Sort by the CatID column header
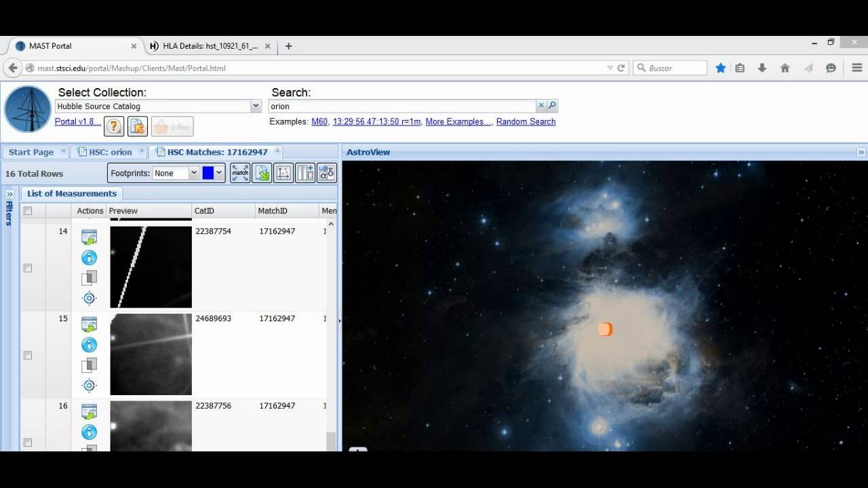This screenshot has width=868, height=488. tap(223, 211)
